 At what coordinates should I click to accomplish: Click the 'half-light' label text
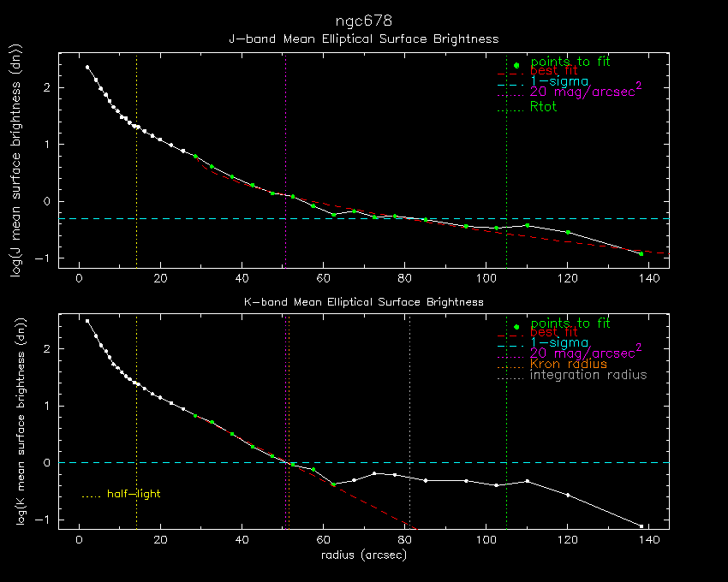tap(133, 495)
